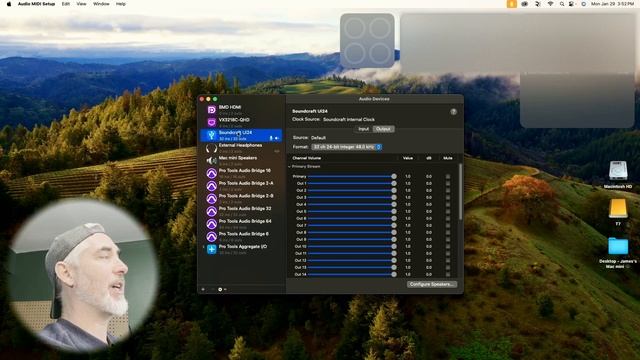This screenshot has width=640, height=360.
Task: Open the Window menu
Action: 101,4
